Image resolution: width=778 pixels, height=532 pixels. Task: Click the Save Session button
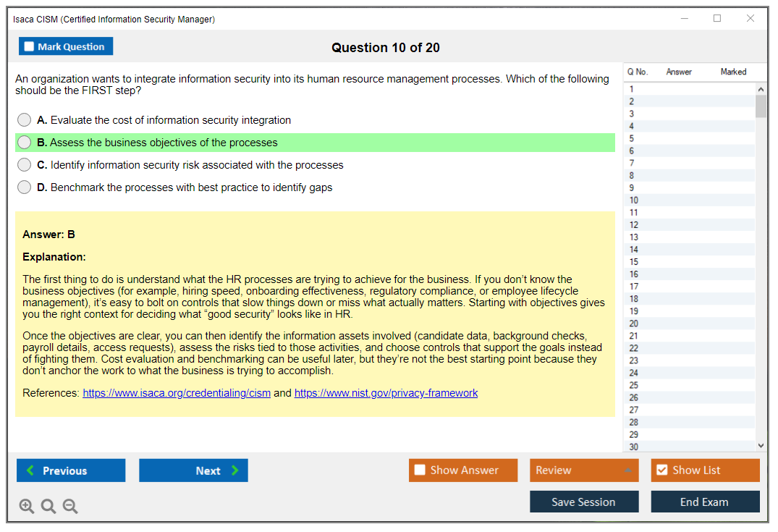pyautogui.click(x=584, y=502)
